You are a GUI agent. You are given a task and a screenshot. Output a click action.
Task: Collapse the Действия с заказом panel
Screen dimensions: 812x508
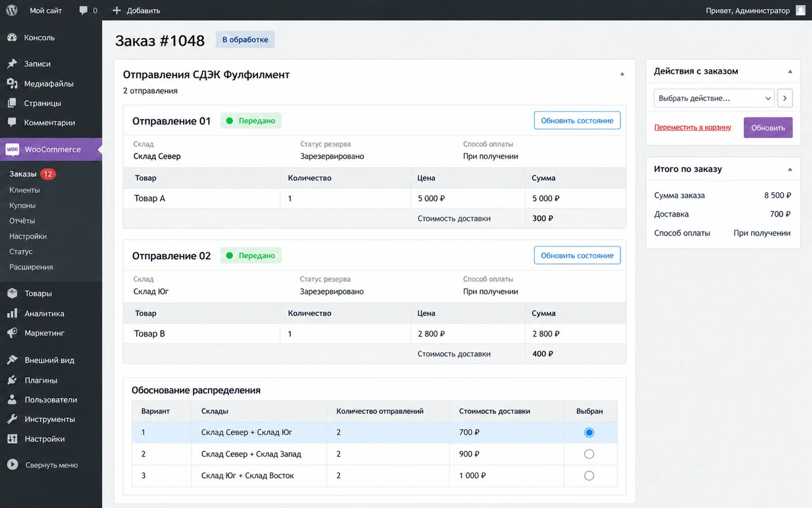pos(790,72)
